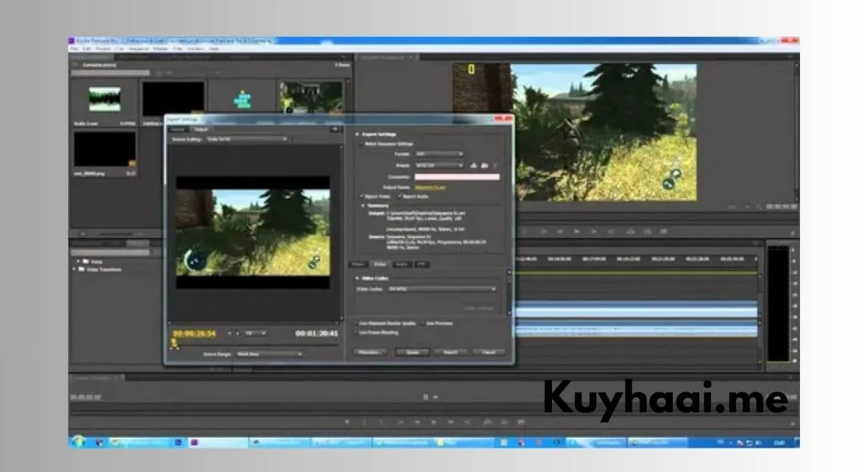Expand the Video Transitions folder in Effects panel
868x472 pixels.
[x=75, y=269]
